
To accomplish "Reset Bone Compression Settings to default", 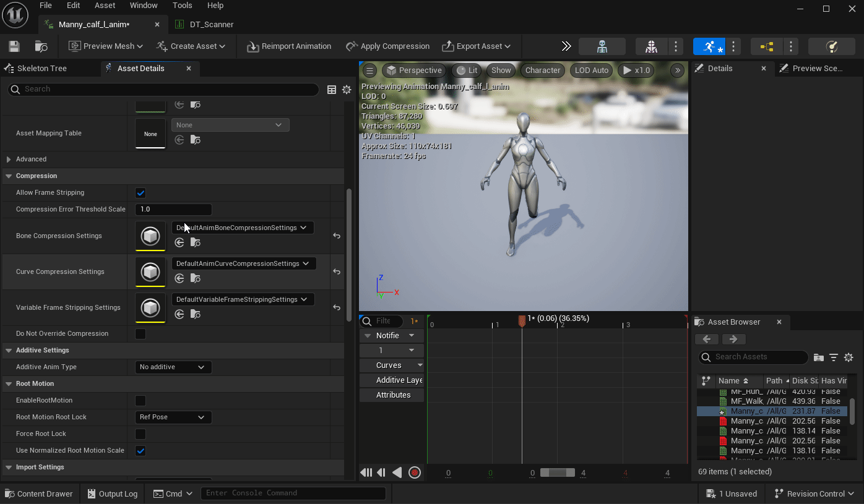I will 337,236.
